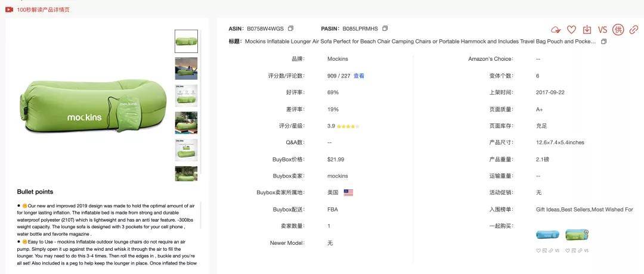This screenshot has height=274, width=644.
Task: Click the 好评率 value 69%
Action: click(333, 93)
